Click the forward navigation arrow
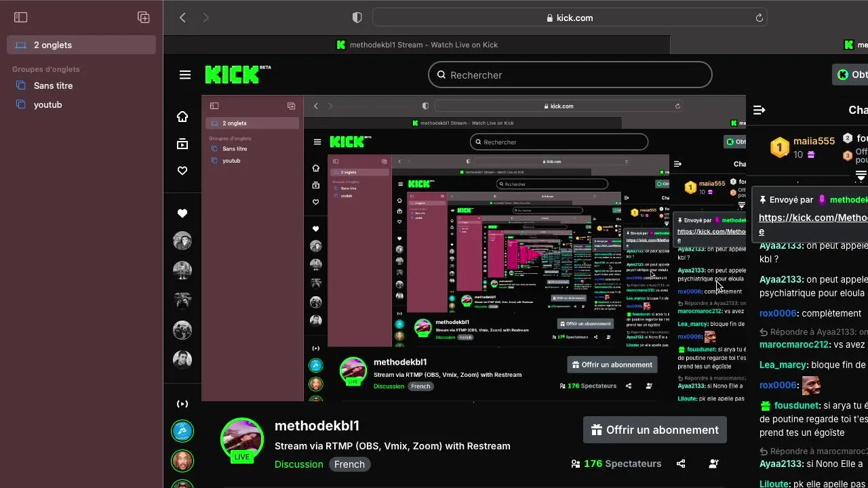868x488 pixels. [x=205, y=18]
